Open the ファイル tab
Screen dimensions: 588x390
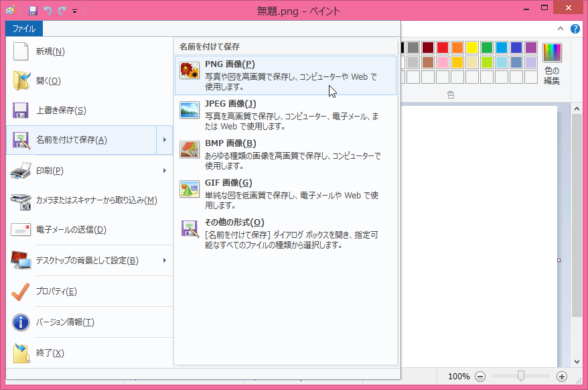point(24,29)
